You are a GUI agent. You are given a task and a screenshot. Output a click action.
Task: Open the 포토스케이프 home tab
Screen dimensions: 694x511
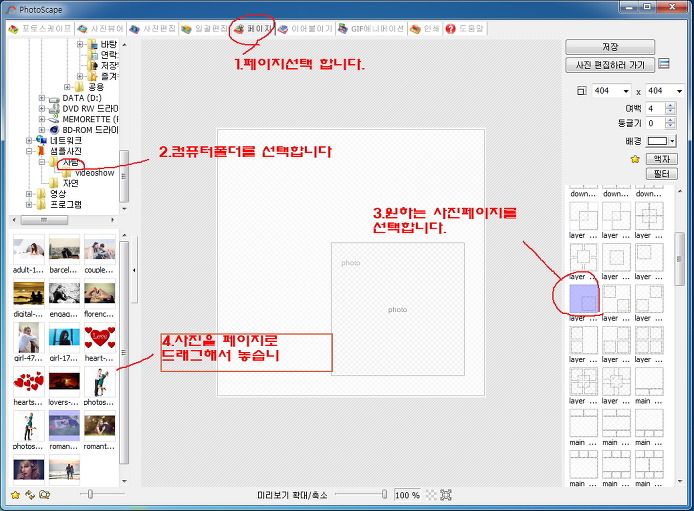click(x=40, y=29)
